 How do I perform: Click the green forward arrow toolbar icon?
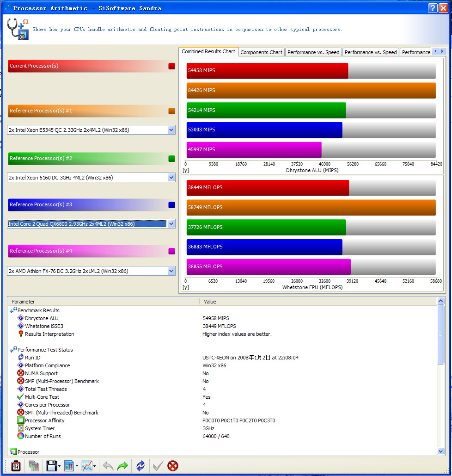coord(122,466)
